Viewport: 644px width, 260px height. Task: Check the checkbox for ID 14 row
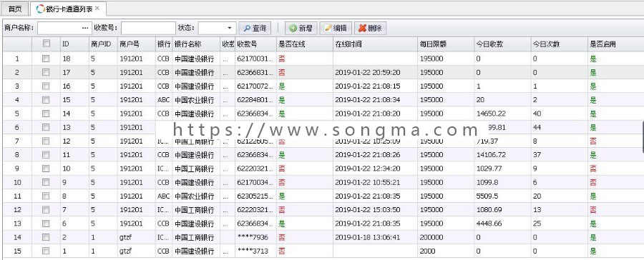[x=46, y=113]
